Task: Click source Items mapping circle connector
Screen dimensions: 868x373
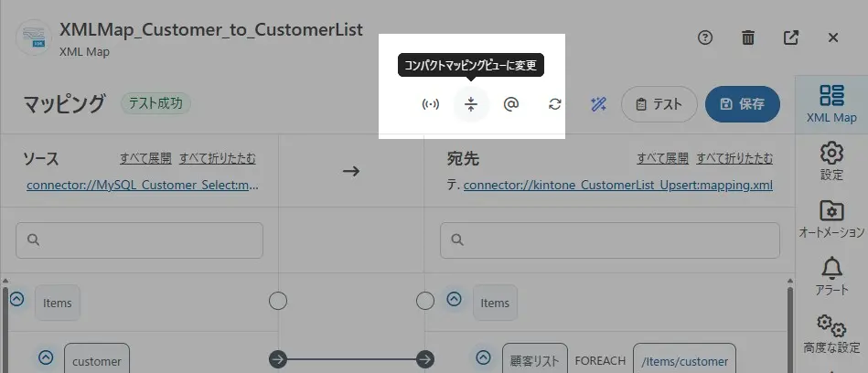Action: [278, 301]
